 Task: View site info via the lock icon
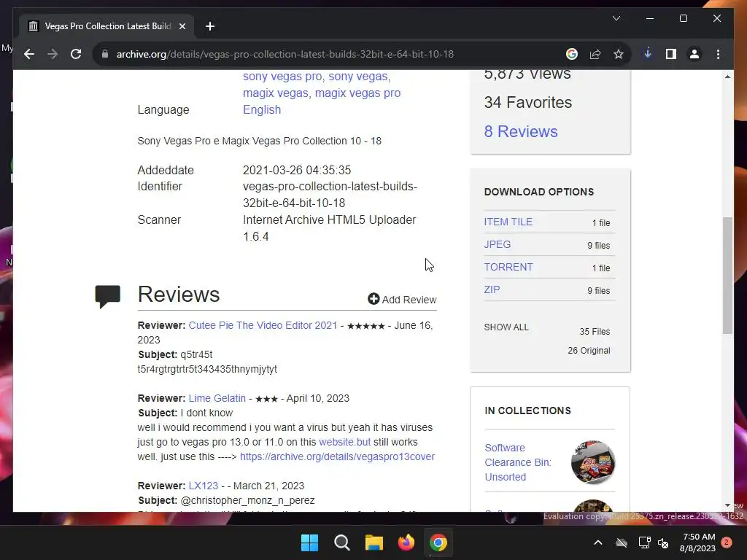pyautogui.click(x=105, y=54)
